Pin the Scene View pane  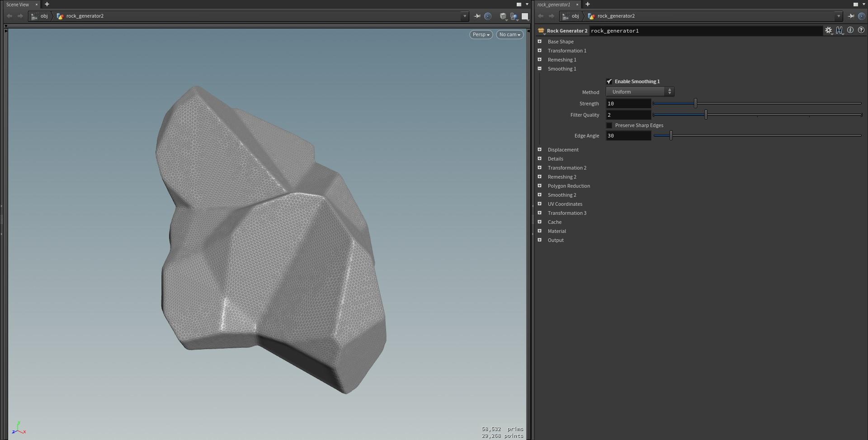coord(477,16)
